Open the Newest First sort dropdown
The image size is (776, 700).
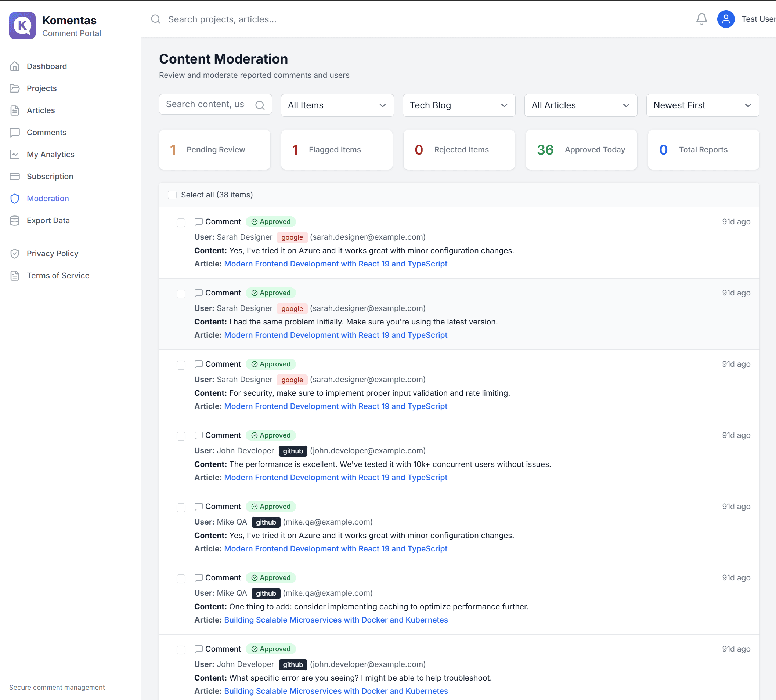click(702, 105)
